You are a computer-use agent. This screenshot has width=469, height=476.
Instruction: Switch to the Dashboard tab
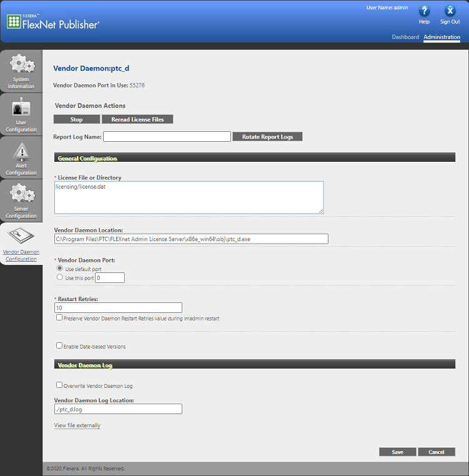(x=405, y=37)
